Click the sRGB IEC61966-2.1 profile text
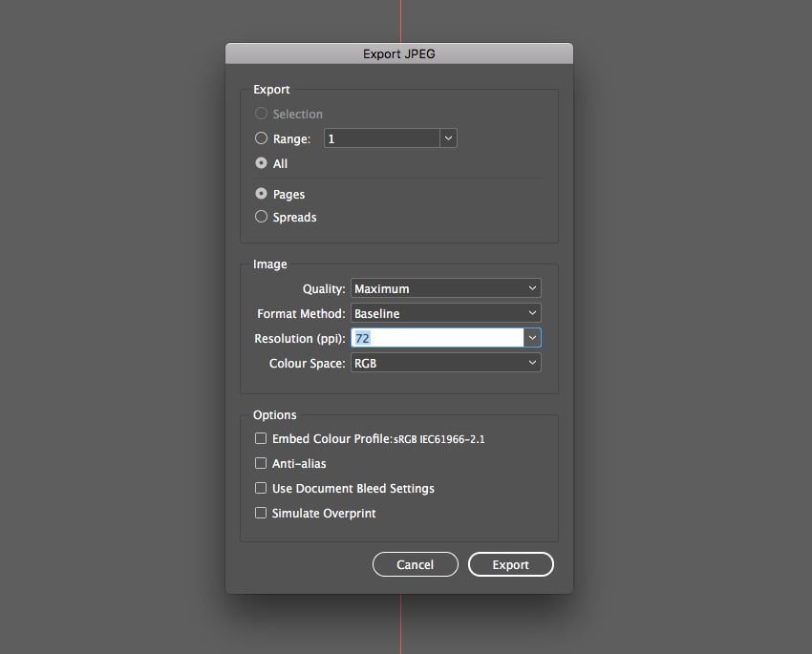 pos(439,439)
